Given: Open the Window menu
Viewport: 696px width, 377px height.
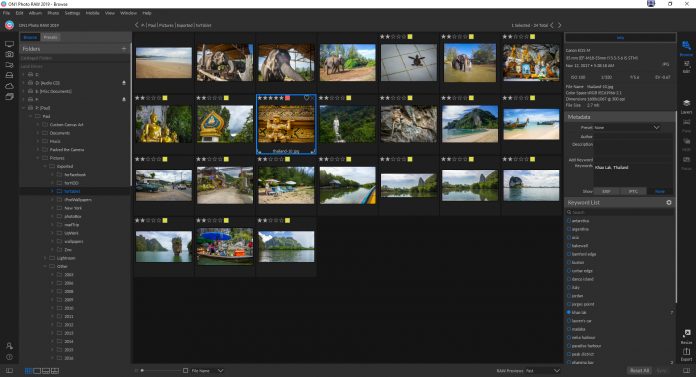Looking at the screenshot, I should tap(128, 13).
